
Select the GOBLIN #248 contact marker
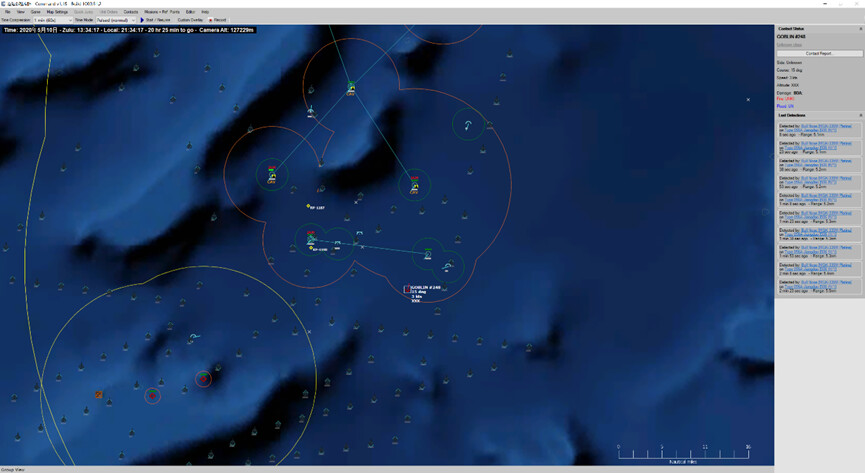[407, 289]
